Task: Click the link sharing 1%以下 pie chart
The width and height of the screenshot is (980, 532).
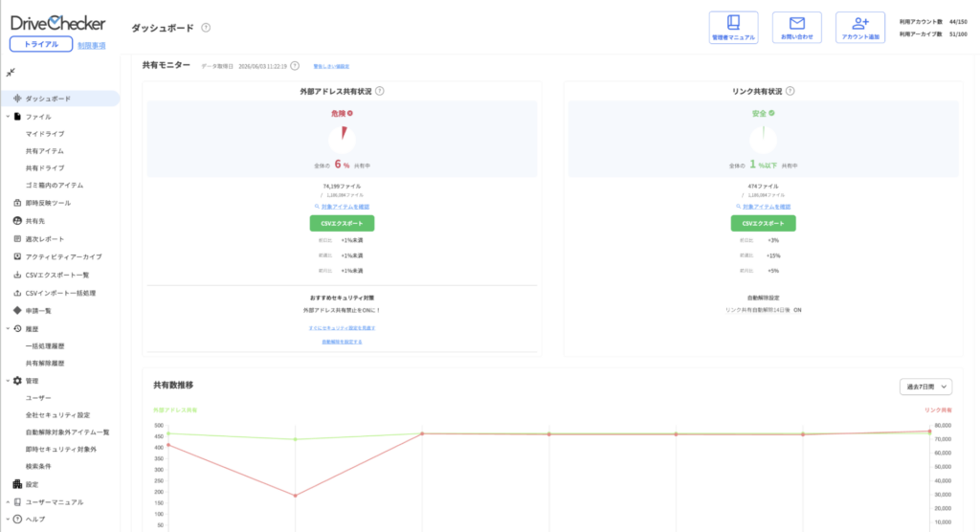Action: [x=763, y=140]
